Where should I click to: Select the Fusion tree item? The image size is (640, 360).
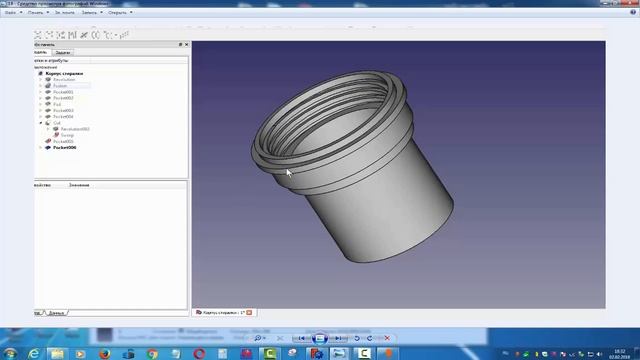[x=60, y=86]
